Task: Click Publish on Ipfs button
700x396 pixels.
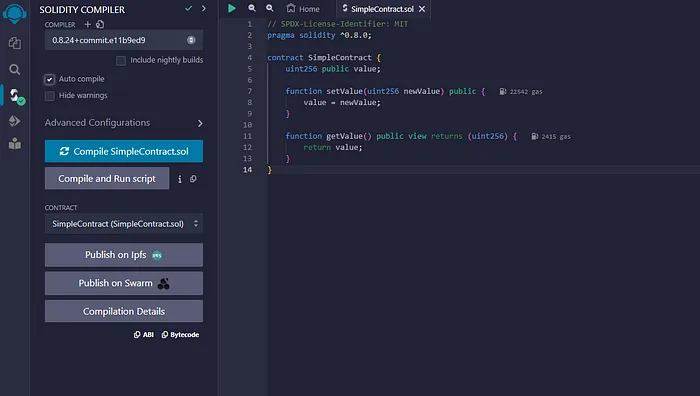Action: 124,255
